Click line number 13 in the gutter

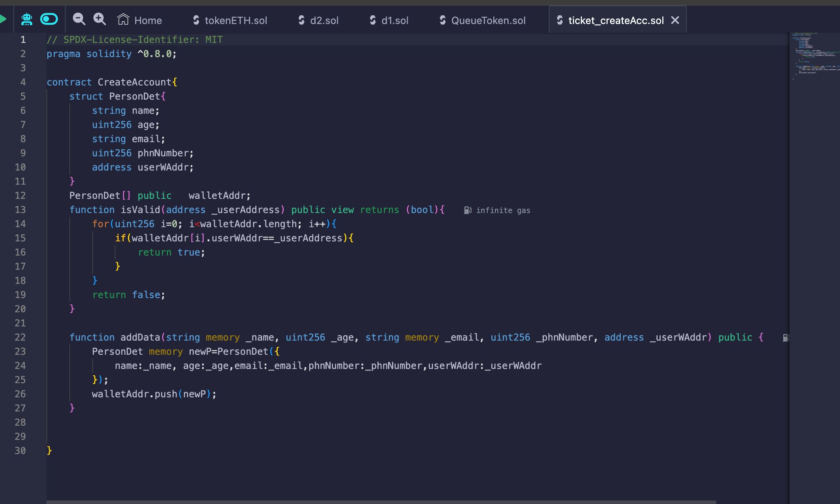20,210
